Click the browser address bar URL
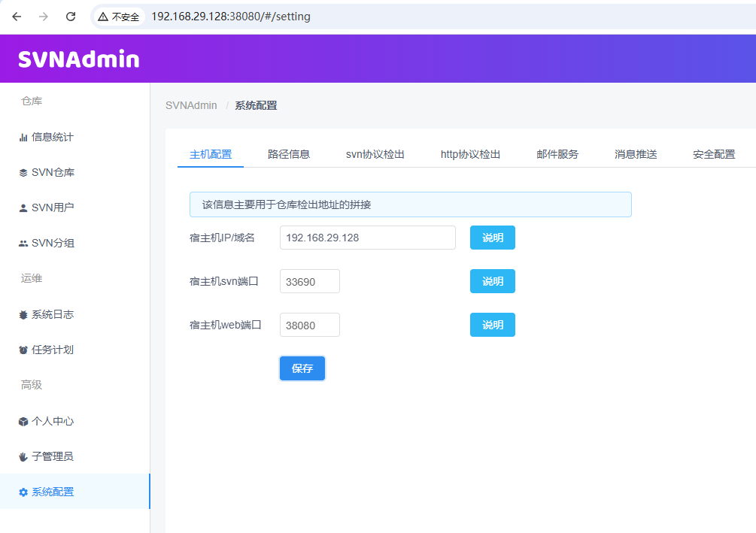756x533 pixels. click(x=230, y=17)
